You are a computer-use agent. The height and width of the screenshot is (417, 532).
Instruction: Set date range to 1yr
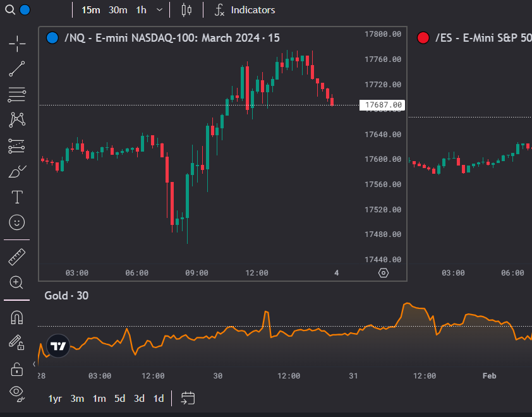[55, 398]
